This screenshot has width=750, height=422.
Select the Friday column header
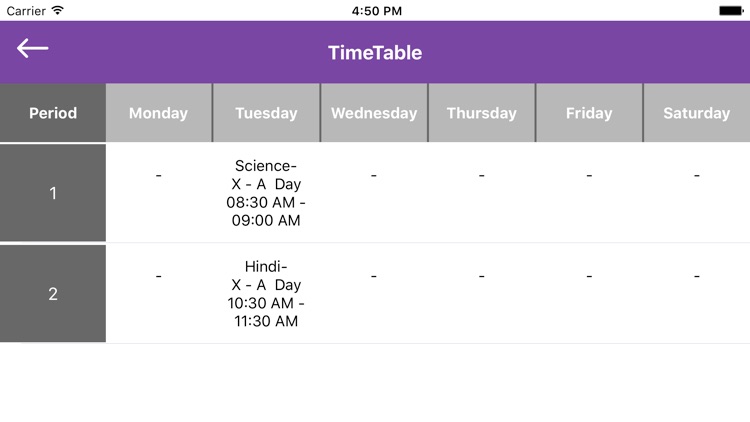click(x=589, y=113)
